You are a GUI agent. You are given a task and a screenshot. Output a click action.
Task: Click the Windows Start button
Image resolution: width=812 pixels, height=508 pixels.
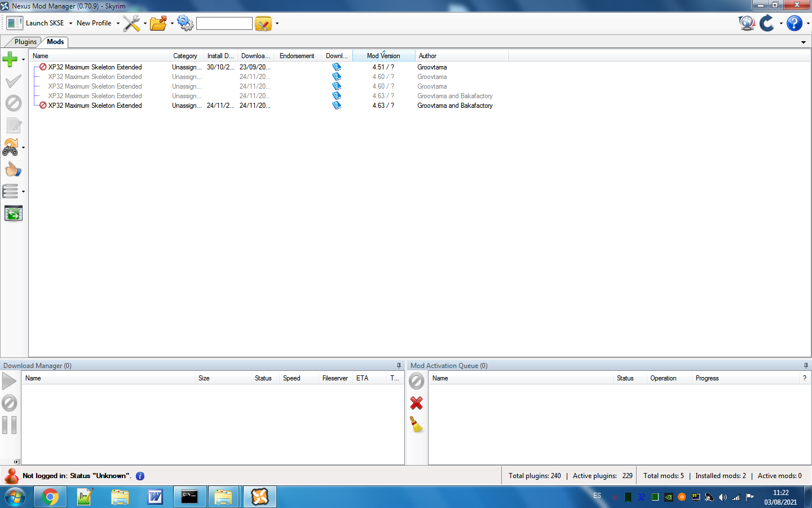pos(15,497)
